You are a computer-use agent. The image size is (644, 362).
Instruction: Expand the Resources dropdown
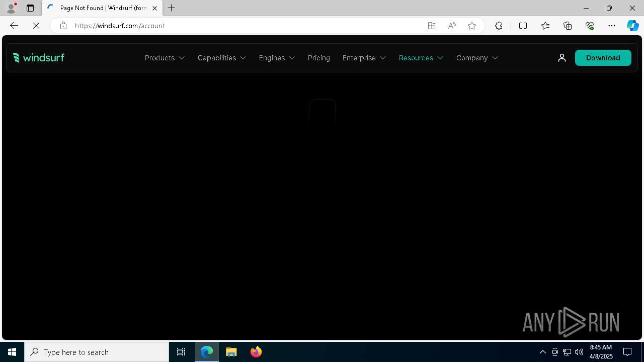click(421, 58)
